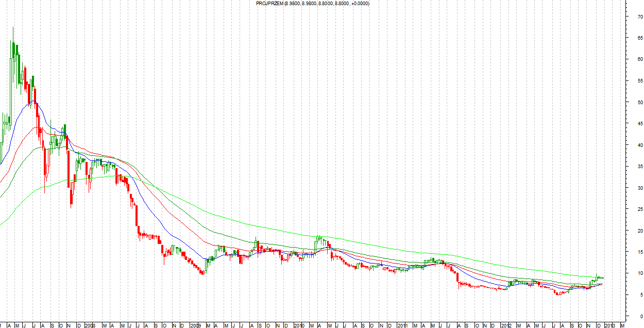This screenshot has height=328, width=644.
Task: Click the 20 price label on the right axis
Action: 639,231
